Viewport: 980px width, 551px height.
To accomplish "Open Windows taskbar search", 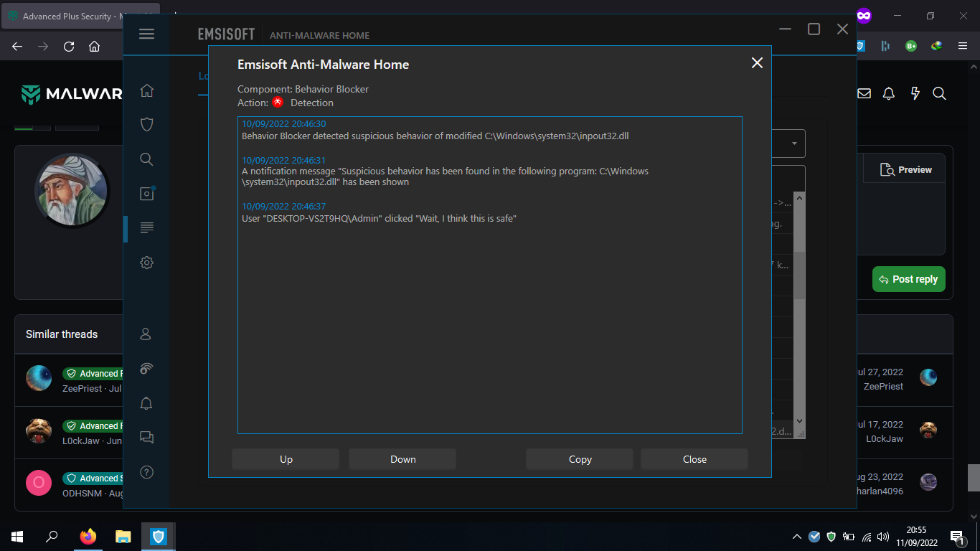I will 52,536.
